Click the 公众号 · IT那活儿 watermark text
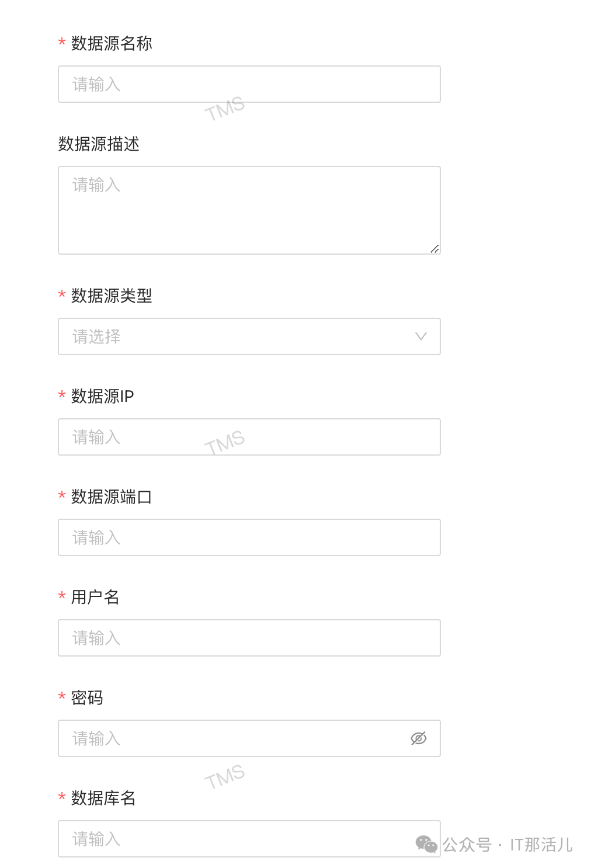Viewport: 591px width, 868px height. pos(507,845)
